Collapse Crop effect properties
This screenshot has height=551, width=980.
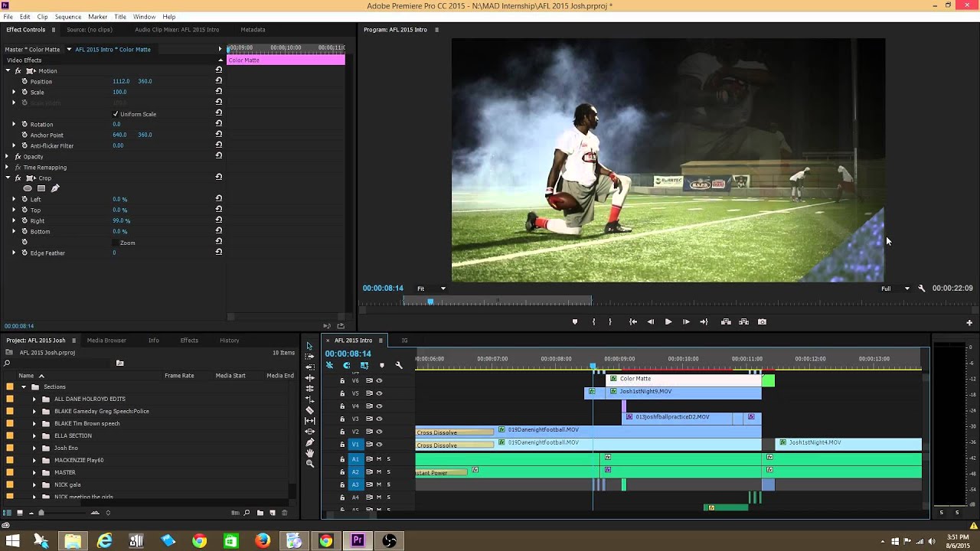pos(8,178)
